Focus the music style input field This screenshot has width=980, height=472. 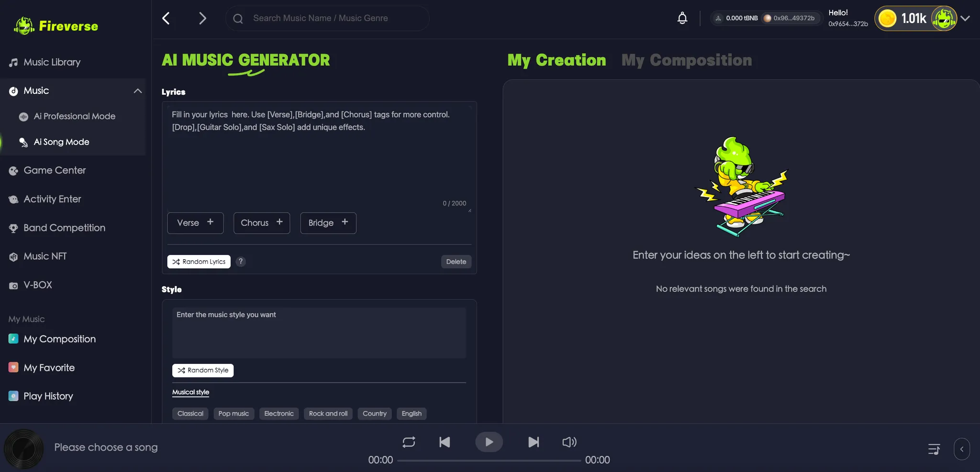(x=319, y=333)
